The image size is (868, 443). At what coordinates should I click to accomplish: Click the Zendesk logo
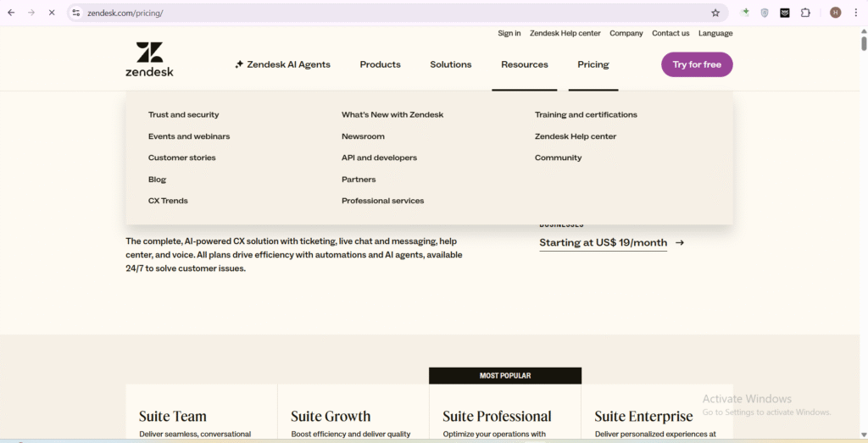(149, 59)
